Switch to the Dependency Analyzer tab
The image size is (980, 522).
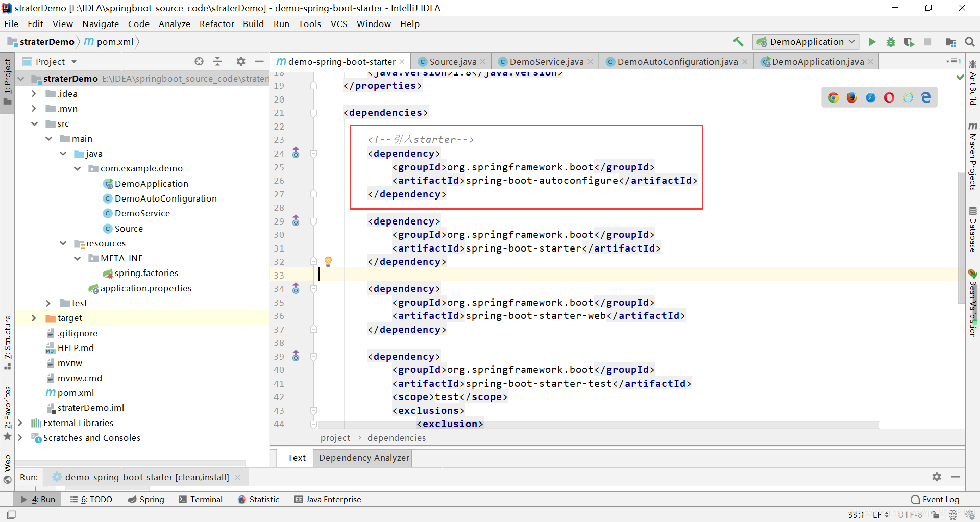[363, 458]
